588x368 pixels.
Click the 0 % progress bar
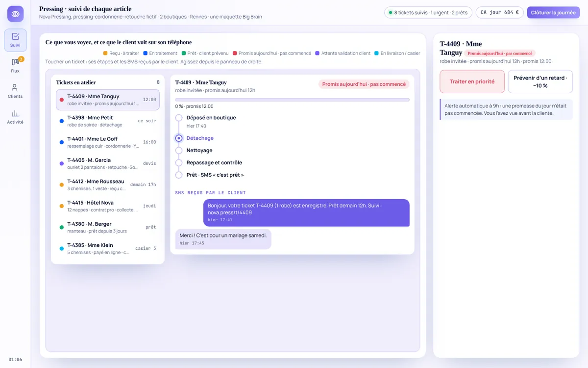click(292, 100)
